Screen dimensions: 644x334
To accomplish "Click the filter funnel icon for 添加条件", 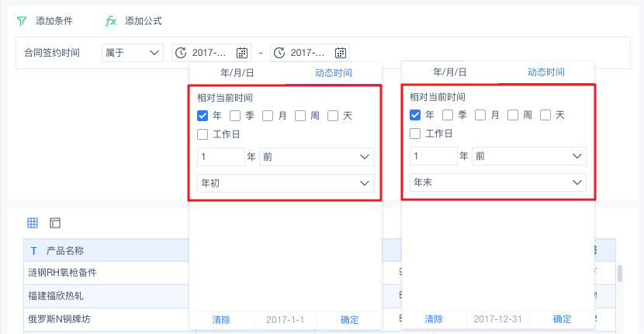I will coord(22,21).
